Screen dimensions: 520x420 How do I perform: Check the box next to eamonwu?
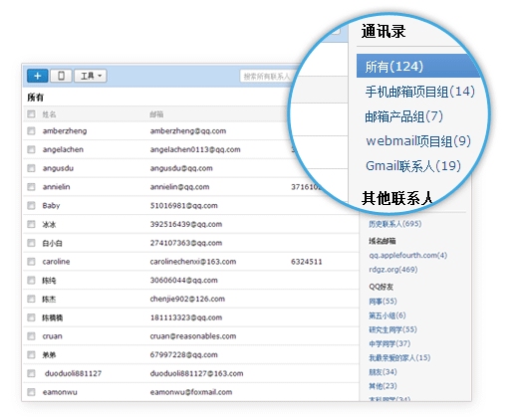tap(31, 392)
